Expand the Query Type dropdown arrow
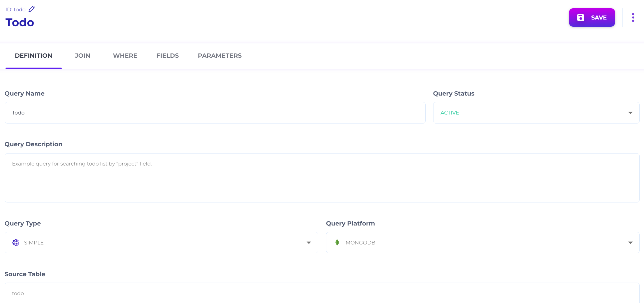 click(309, 243)
